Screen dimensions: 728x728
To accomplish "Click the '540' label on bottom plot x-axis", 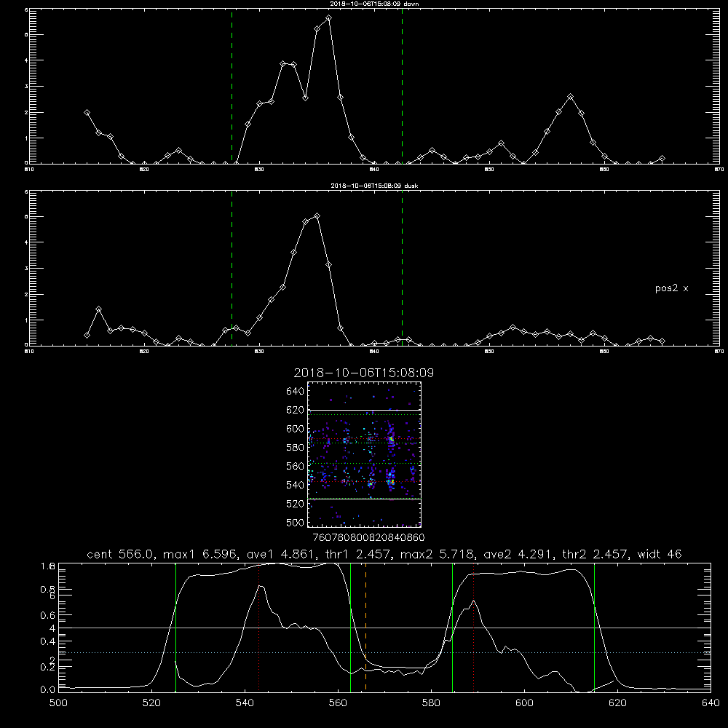I will coord(245,703).
